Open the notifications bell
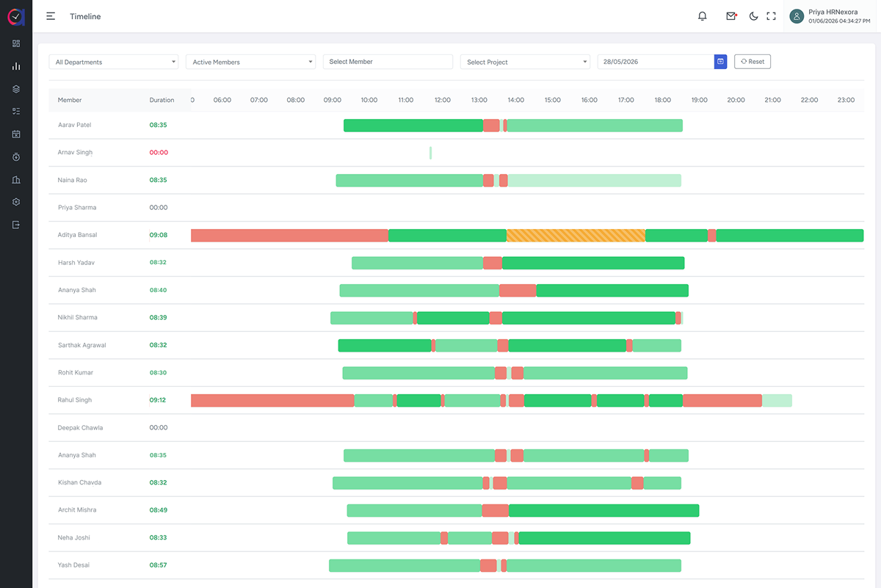881x588 pixels. (x=703, y=16)
